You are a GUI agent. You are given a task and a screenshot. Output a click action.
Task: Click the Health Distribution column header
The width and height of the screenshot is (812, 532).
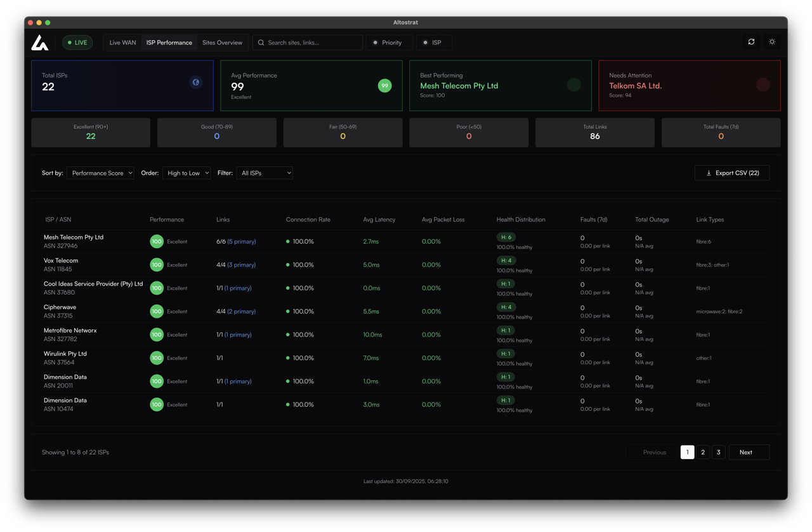[521, 220]
